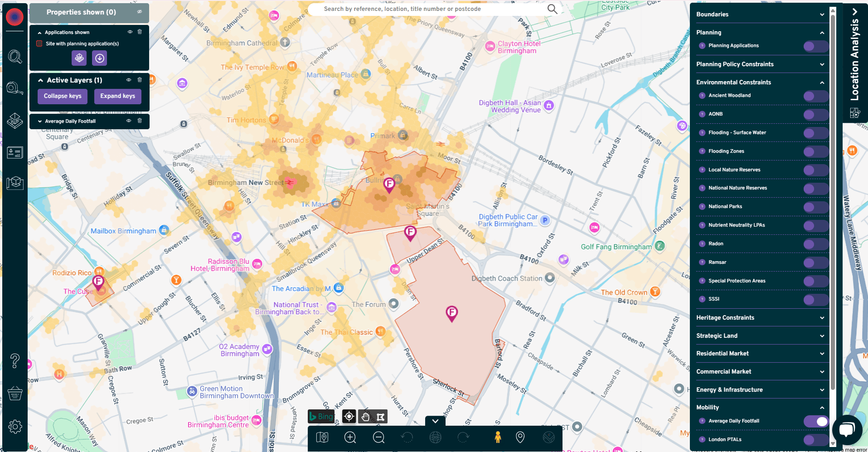Switch off the Average Daily Footfall toggle
The width and height of the screenshot is (868, 452).
[816, 421]
